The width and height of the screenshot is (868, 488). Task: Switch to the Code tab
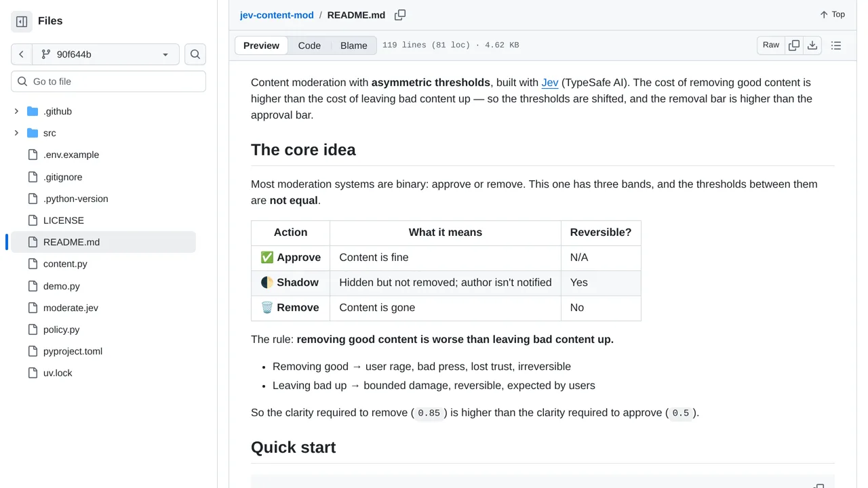[309, 45]
